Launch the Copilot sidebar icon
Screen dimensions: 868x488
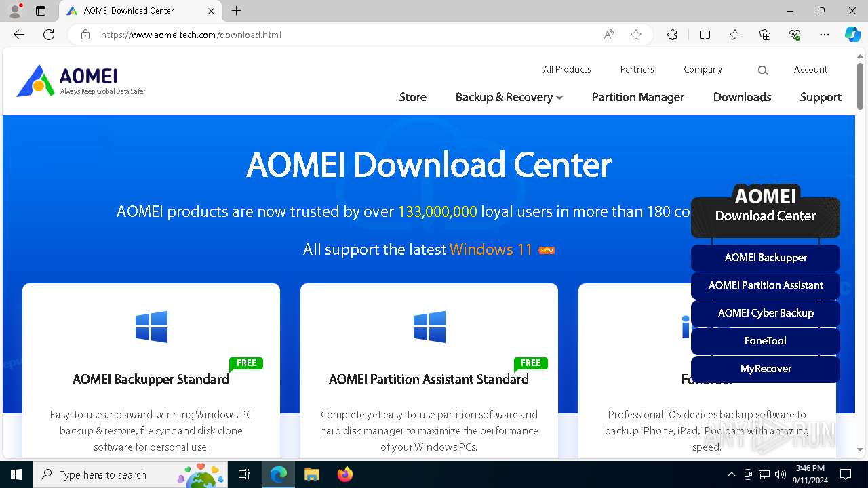pos(852,35)
